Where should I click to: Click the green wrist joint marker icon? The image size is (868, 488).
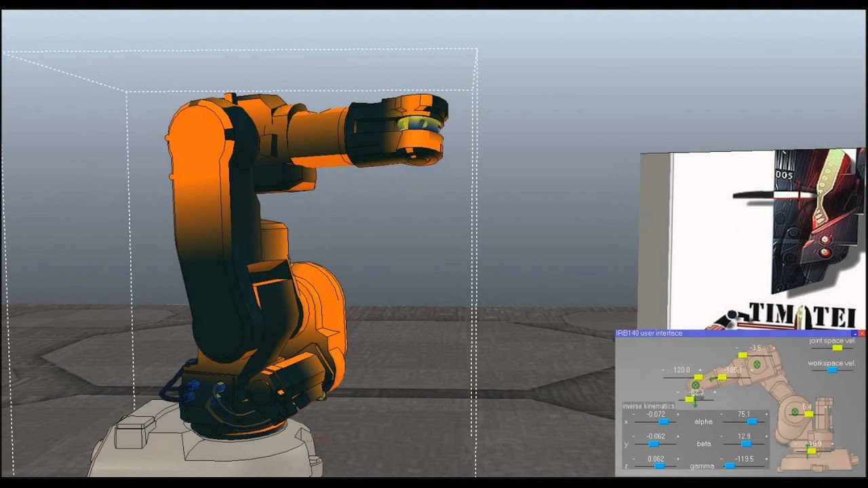pyautogui.click(x=696, y=385)
